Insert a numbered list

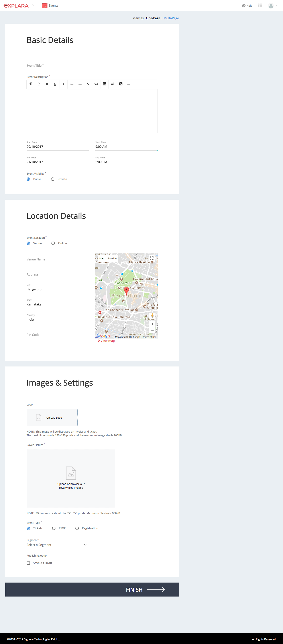coord(72,84)
